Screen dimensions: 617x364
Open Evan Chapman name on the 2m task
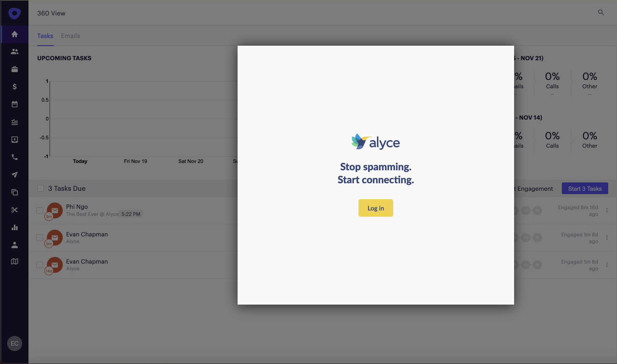(x=87, y=234)
